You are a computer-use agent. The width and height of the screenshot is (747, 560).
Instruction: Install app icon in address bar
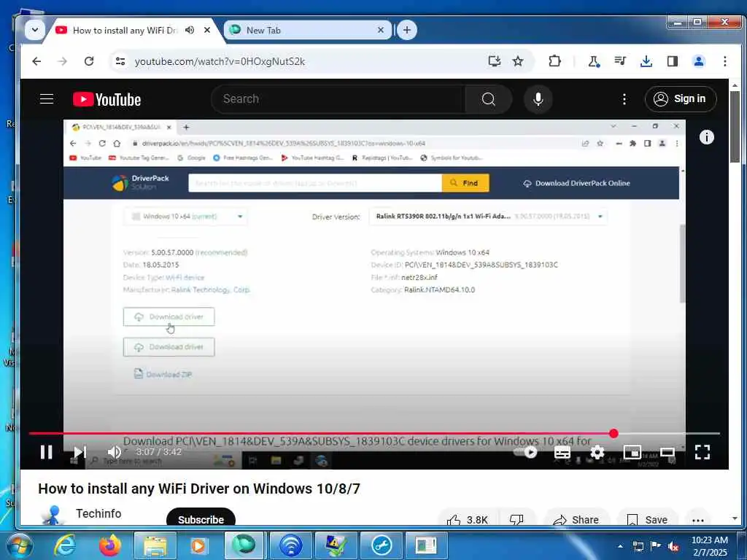point(495,61)
